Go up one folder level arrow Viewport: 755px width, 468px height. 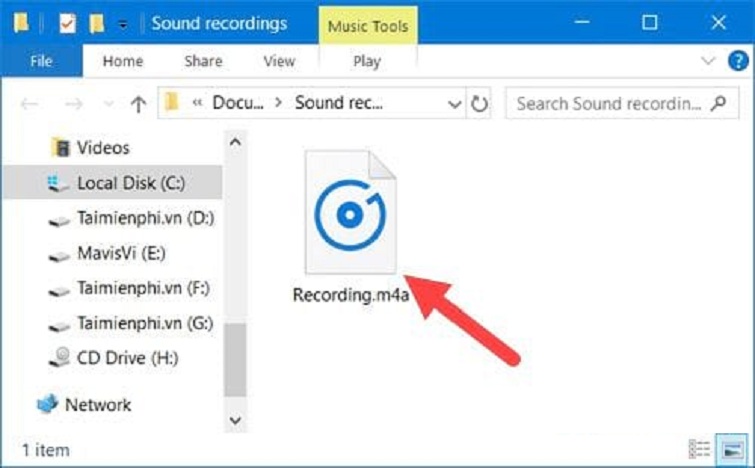pos(139,104)
